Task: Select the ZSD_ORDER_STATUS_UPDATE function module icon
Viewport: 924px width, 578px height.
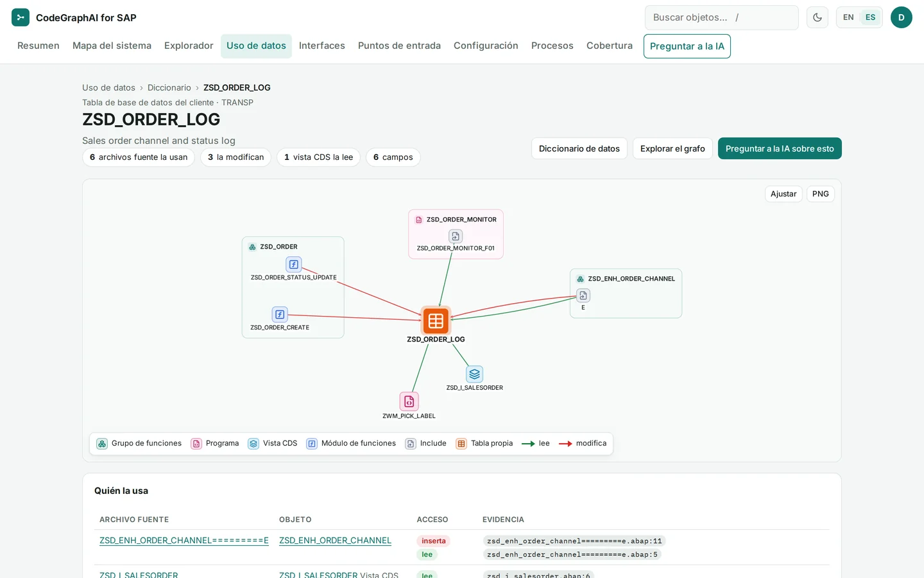Action: (x=293, y=264)
